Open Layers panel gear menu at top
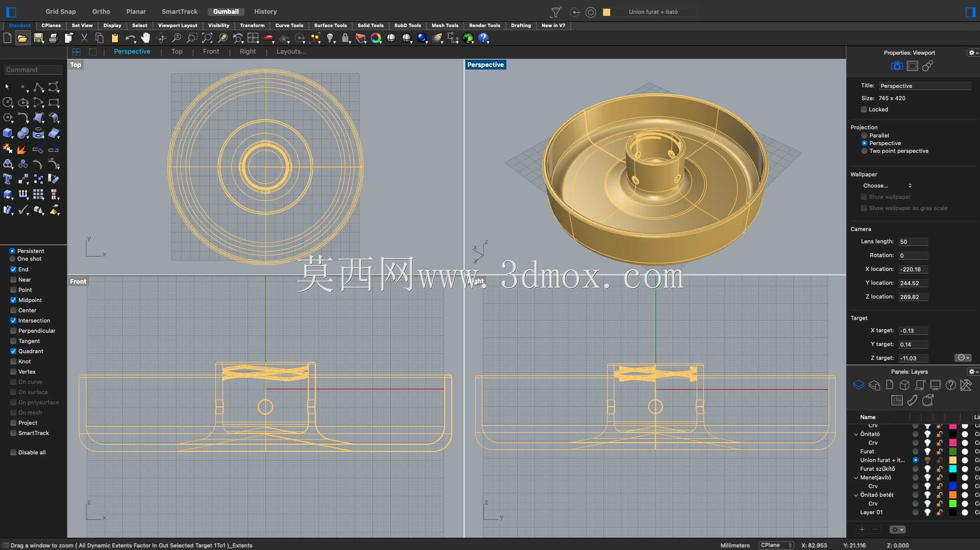980x550 pixels. pos(972,372)
